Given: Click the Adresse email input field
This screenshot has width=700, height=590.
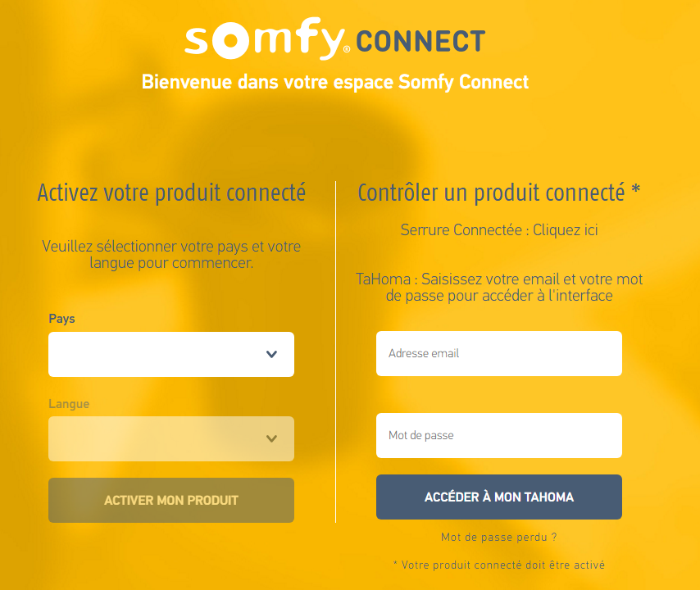Looking at the screenshot, I should coord(498,353).
